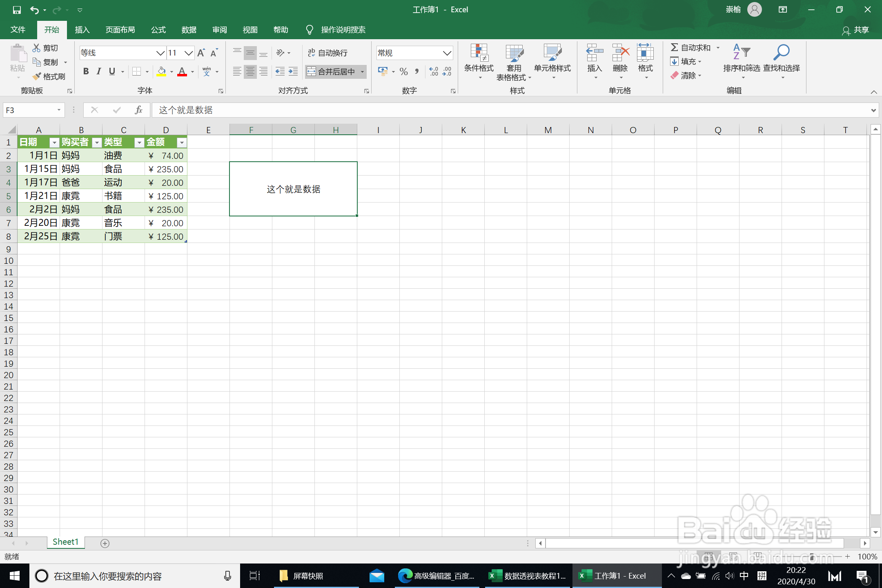Open the 数据 ribbon tab
Image resolution: width=882 pixels, height=588 pixels.
[x=189, y=30]
